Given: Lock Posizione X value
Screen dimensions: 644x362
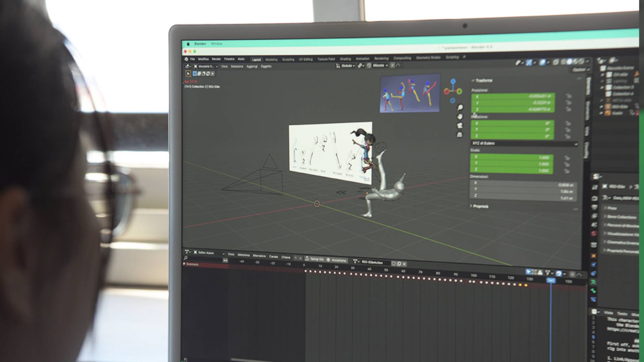Looking at the screenshot, I should click(x=568, y=96).
